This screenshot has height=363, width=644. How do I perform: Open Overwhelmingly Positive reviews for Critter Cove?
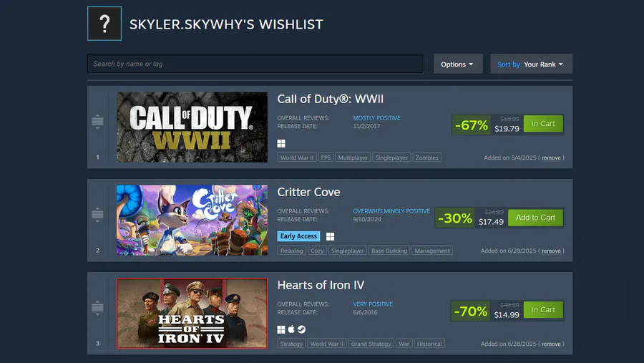[x=391, y=211]
